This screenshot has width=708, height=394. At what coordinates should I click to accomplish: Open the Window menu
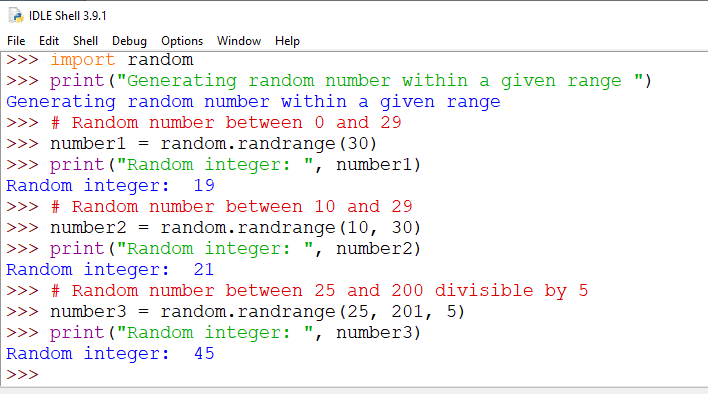239,41
